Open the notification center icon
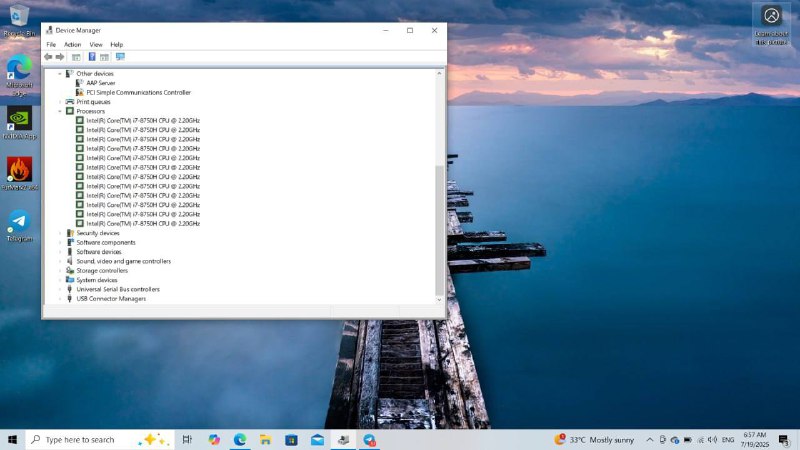Image resolution: width=800 pixels, height=450 pixels. (x=784, y=439)
